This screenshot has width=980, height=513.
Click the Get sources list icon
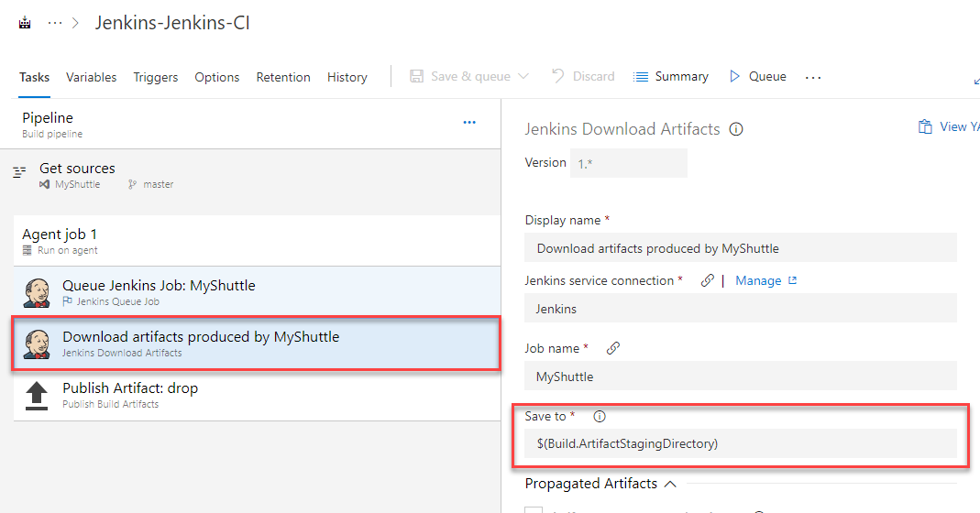tap(20, 172)
